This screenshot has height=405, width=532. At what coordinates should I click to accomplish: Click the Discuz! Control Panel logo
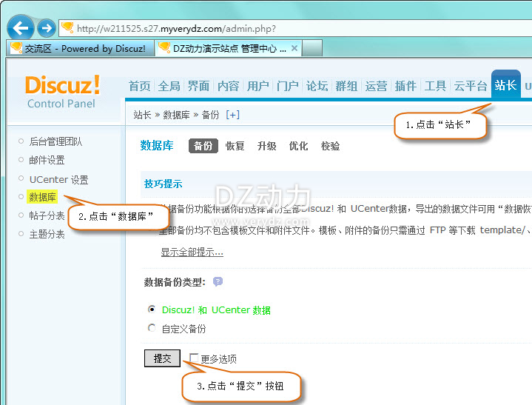click(62, 91)
